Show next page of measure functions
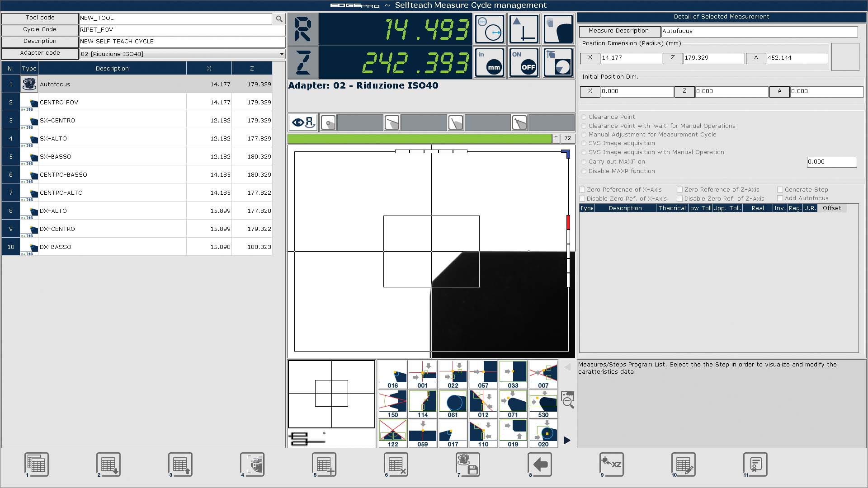Image resolution: width=868 pixels, height=488 pixels. [567, 440]
